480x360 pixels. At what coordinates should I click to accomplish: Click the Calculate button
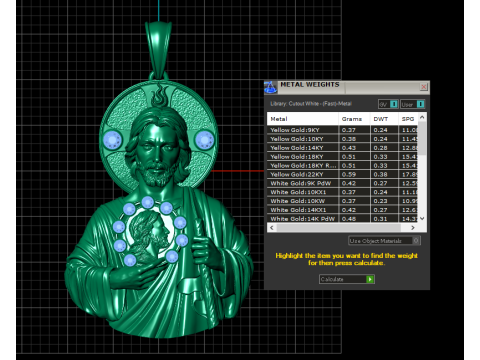tap(347, 279)
